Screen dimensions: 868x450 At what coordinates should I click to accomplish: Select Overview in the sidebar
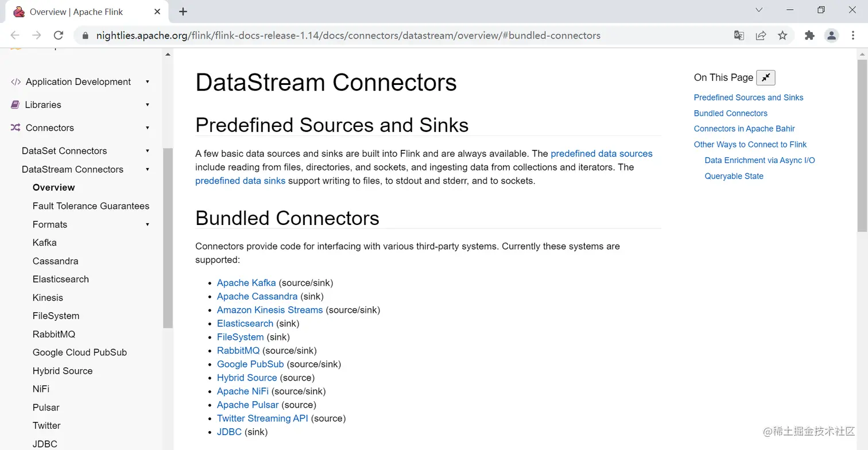tap(54, 188)
